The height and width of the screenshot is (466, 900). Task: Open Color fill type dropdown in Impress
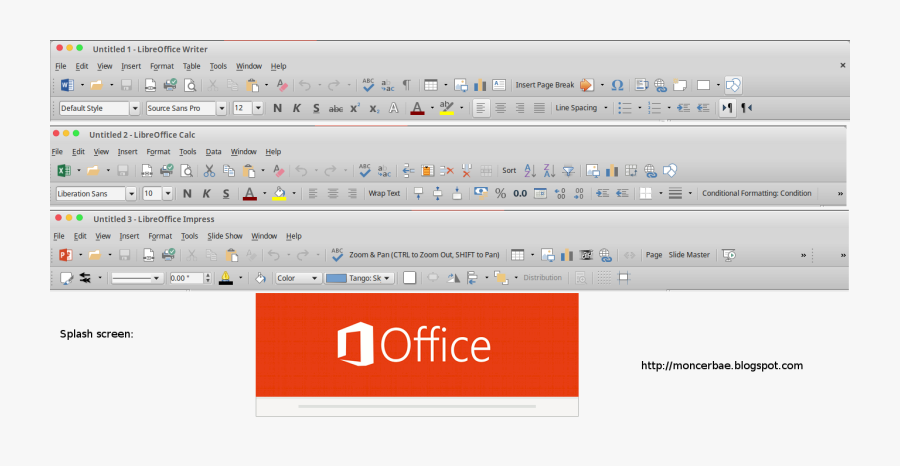297,278
